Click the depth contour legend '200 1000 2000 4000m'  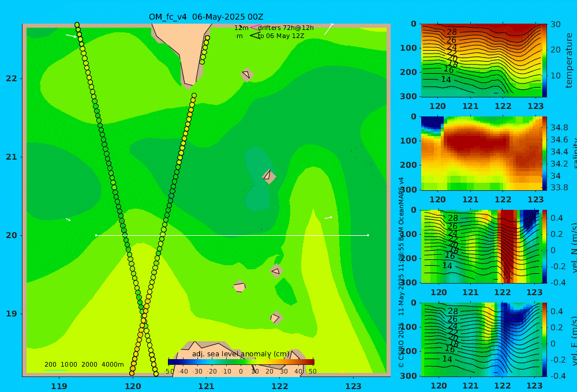[84, 364]
